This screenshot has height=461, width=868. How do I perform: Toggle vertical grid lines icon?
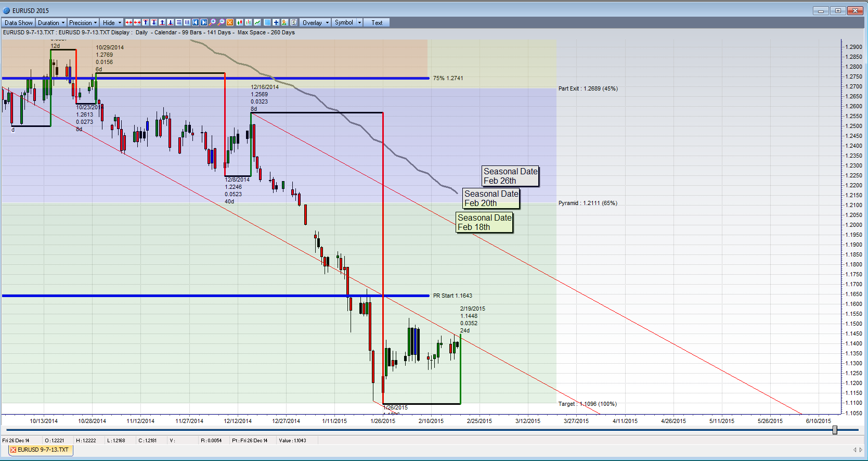point(187,22)
